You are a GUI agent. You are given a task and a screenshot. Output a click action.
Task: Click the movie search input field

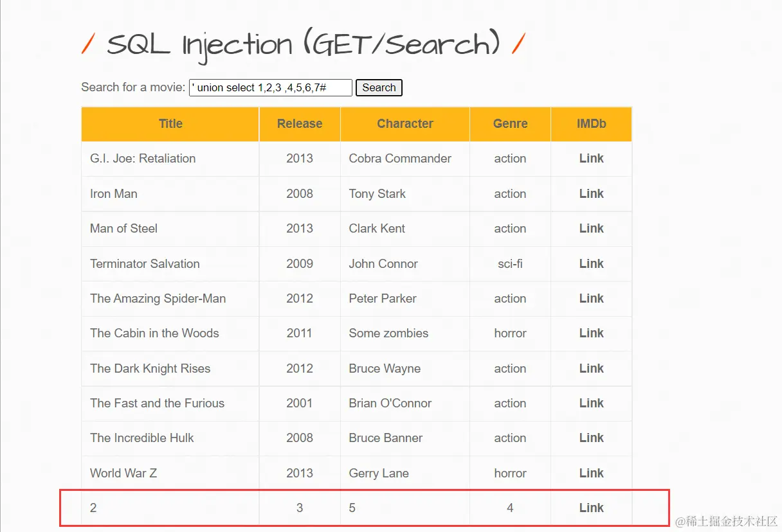coord(271,88)
